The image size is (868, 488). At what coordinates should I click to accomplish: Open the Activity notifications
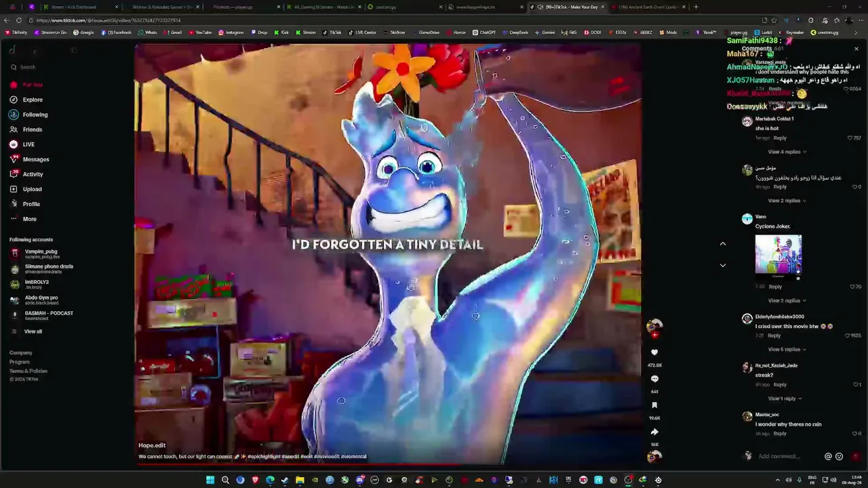point(26,174)
